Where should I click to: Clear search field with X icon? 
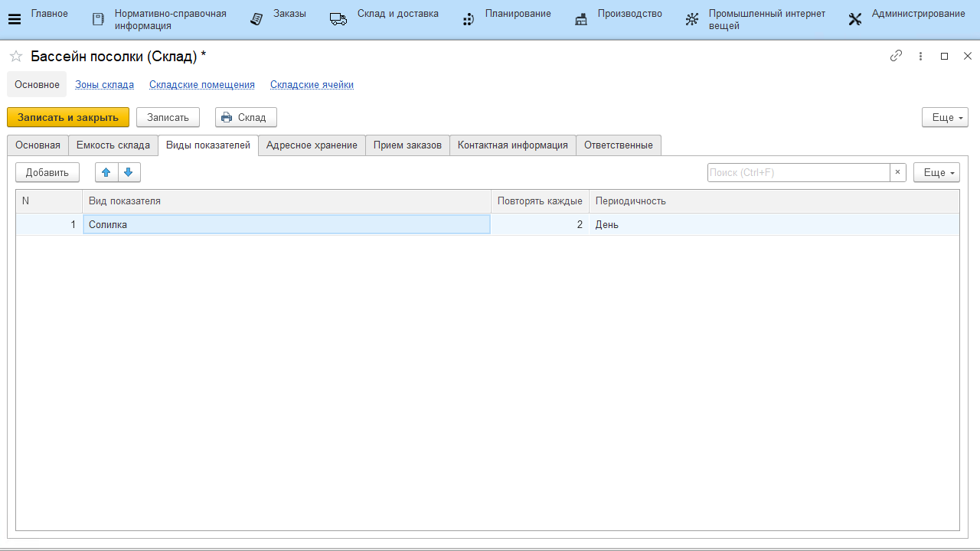(x=898, y=172)
